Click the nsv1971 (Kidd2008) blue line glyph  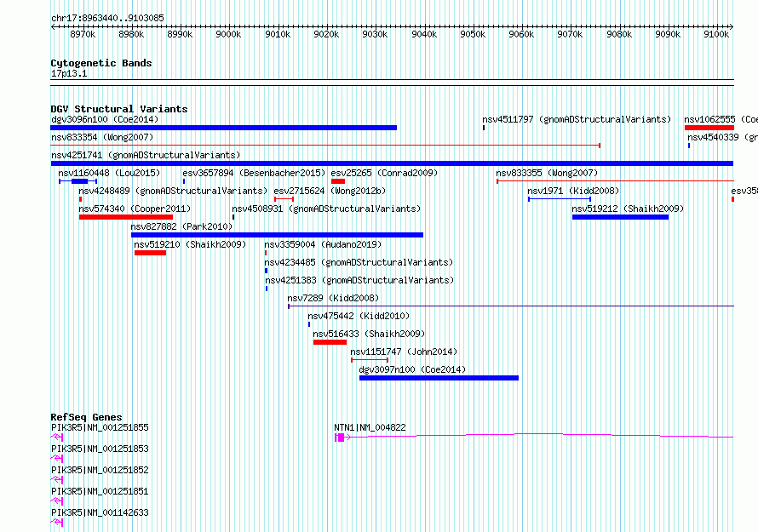(x=560, y=199)
